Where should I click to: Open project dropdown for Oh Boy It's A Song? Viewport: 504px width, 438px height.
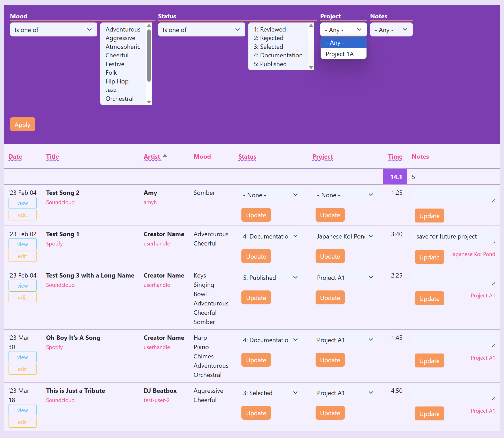[345, 340]
